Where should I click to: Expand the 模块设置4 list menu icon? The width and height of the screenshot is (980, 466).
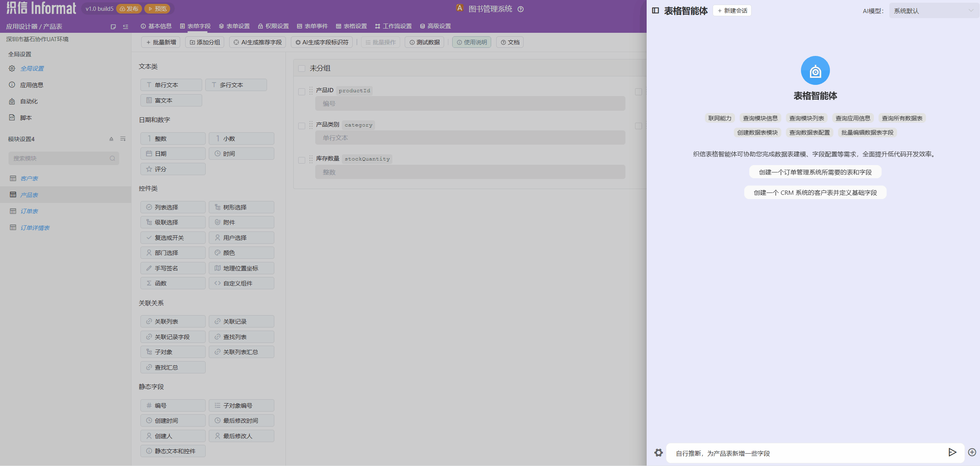pos(123,139)
